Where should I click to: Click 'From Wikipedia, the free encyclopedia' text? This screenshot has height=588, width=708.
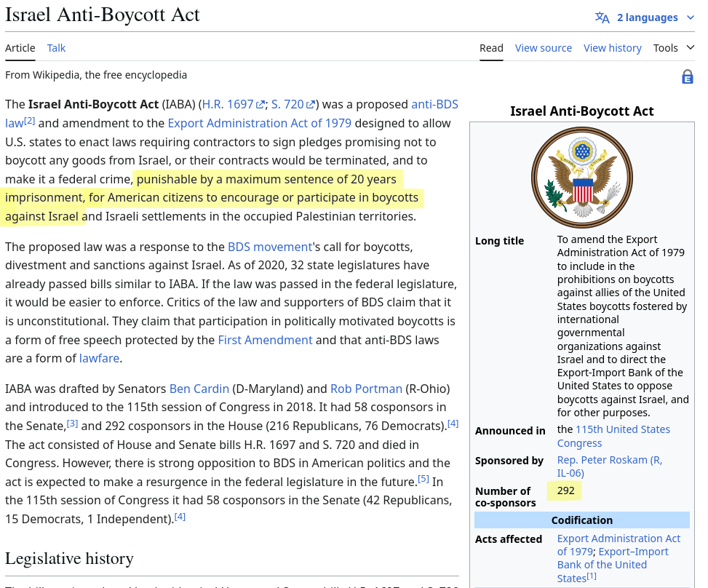96,75
